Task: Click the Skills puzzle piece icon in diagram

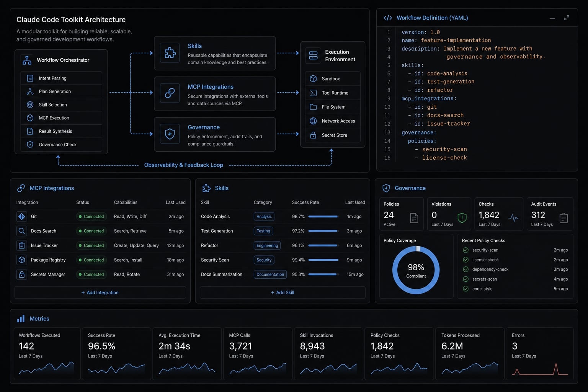Action: pyautogui.click(x=170, y=53)
